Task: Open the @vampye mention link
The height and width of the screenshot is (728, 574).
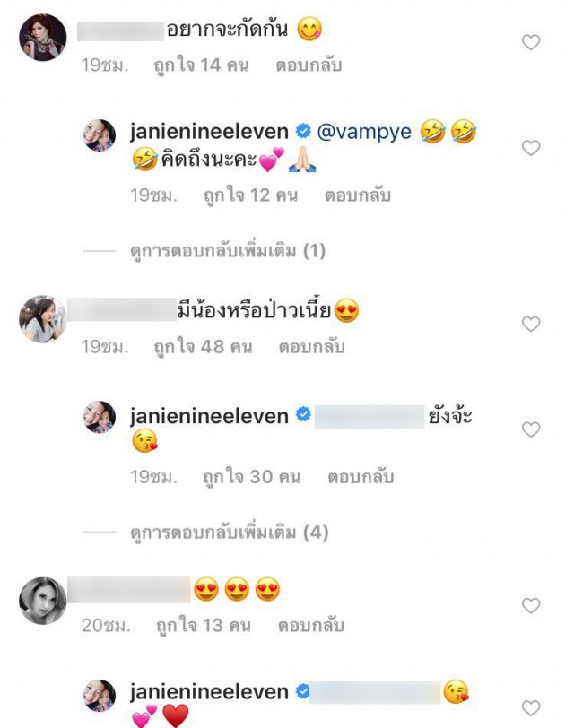Action: [x=364, y=132]
